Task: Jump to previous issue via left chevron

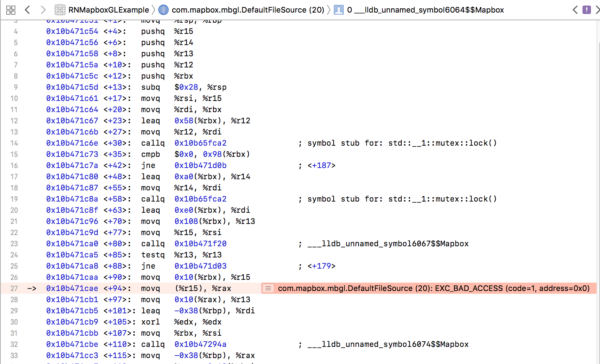Action: (x=575, y=10)
